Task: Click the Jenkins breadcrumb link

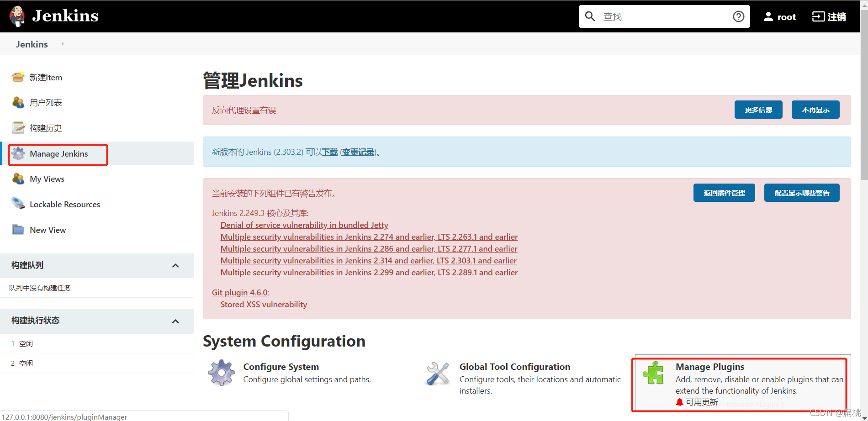Action: [x=32, y=44]
